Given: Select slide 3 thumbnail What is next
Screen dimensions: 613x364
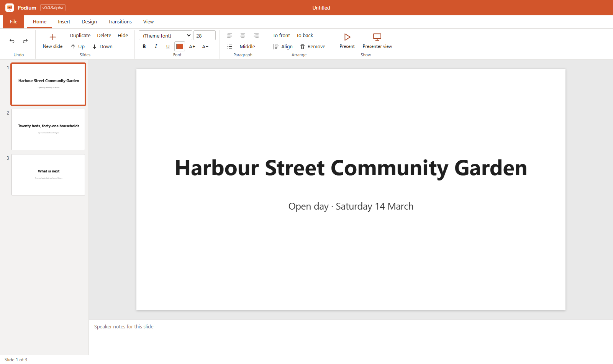Looking at the screenshot, I should 48,175.
